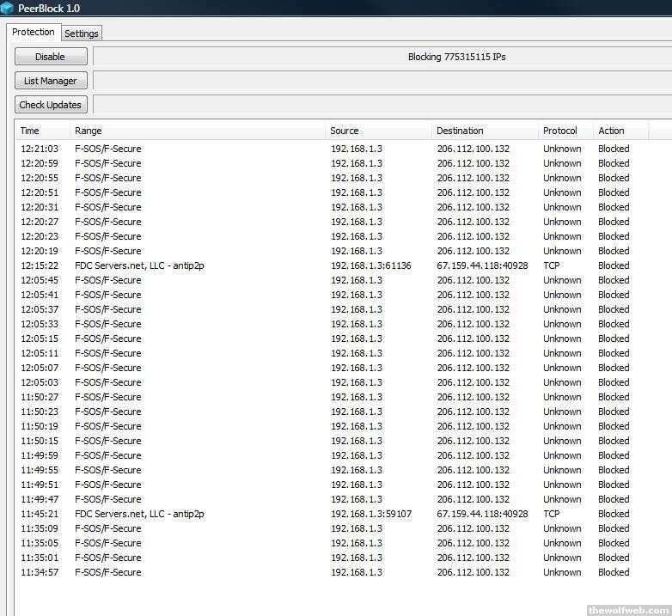Click destination 67.159.44.118:40928 in 12:15:22 row

[x=482, y=265]
